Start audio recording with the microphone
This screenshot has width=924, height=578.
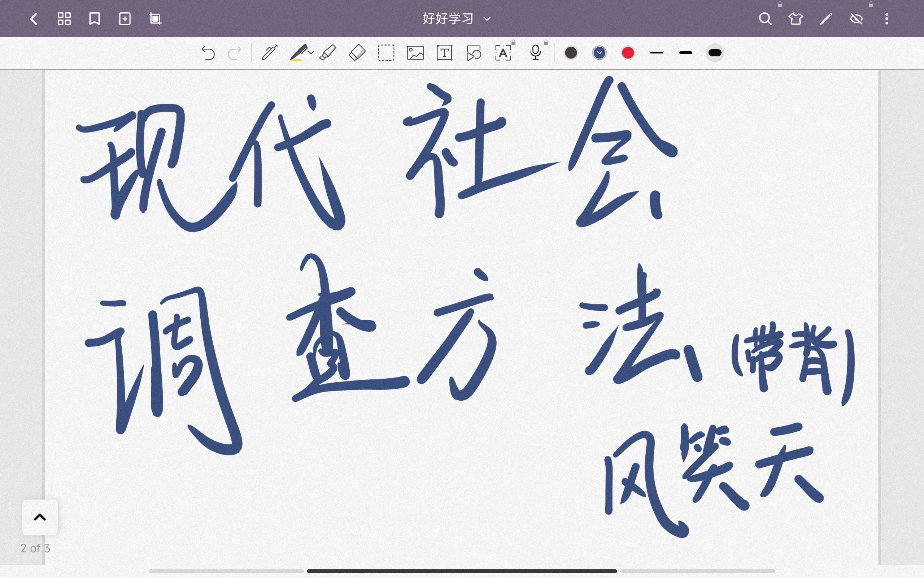pos(536,53)
